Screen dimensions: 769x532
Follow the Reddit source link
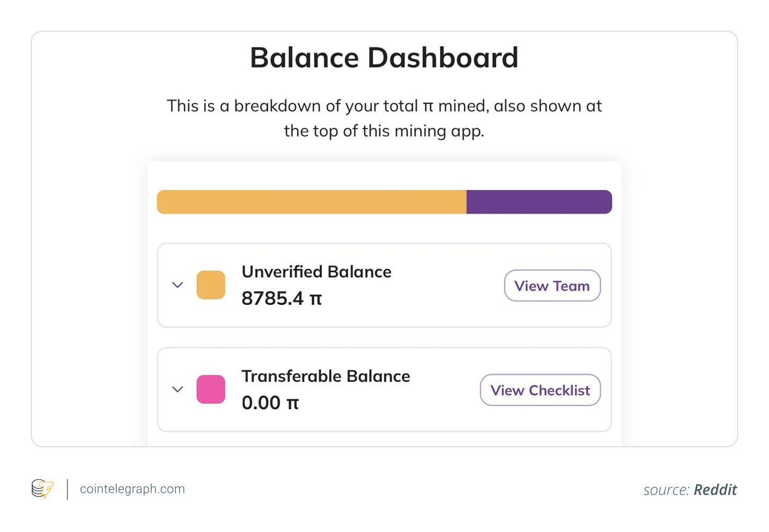click(x=715, y=489)
